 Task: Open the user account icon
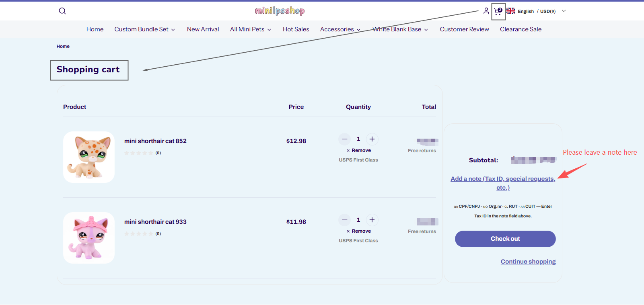click(x=486, y=11)
